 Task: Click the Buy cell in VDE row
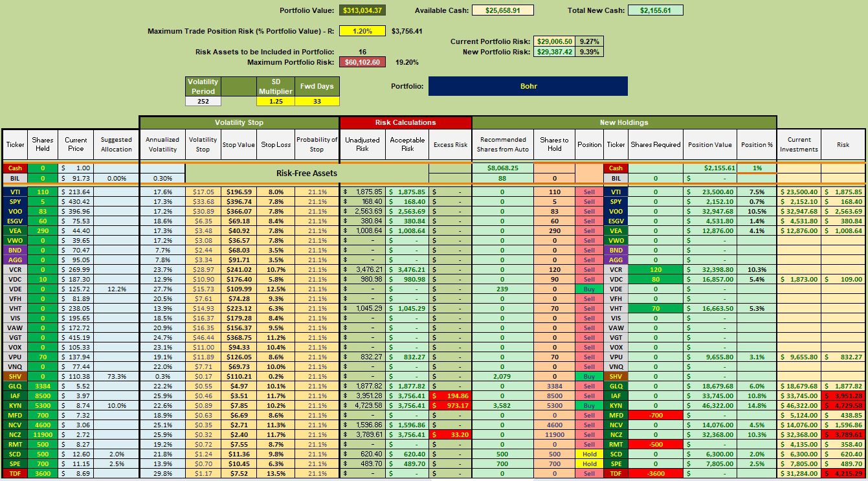click(589, 288)
